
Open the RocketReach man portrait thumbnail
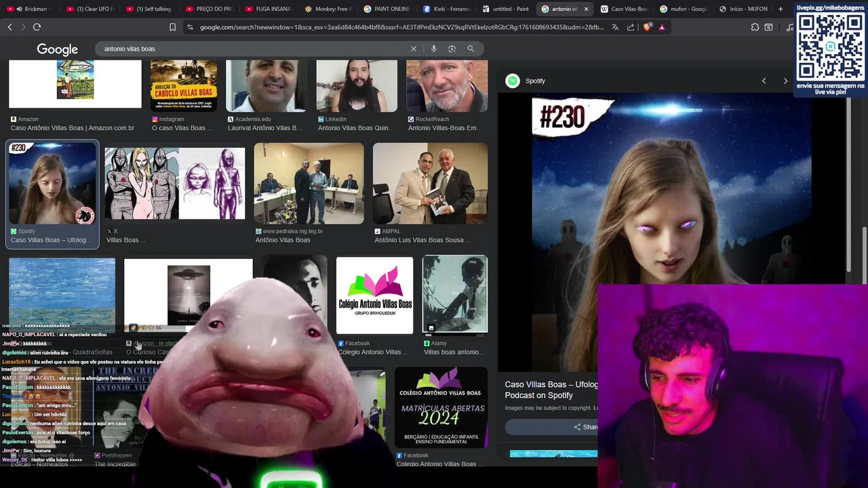click(x=447, y=85)
